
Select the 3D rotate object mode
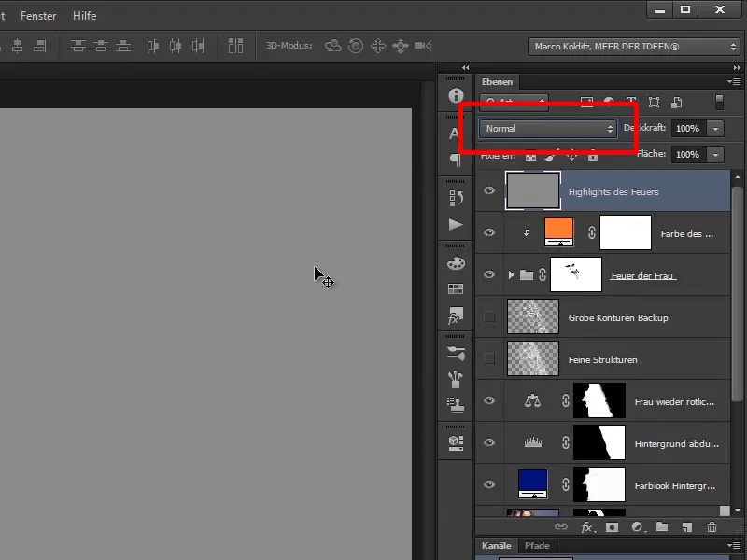333,46
